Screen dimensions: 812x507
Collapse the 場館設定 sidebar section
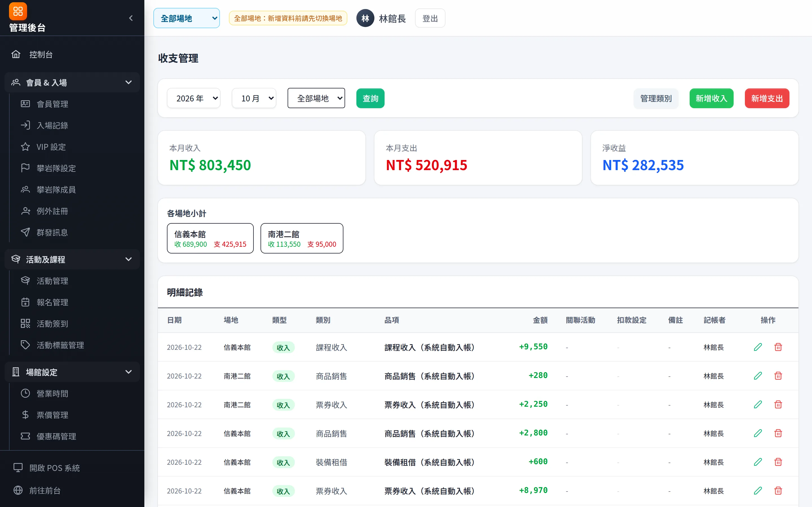click(72, 372)
